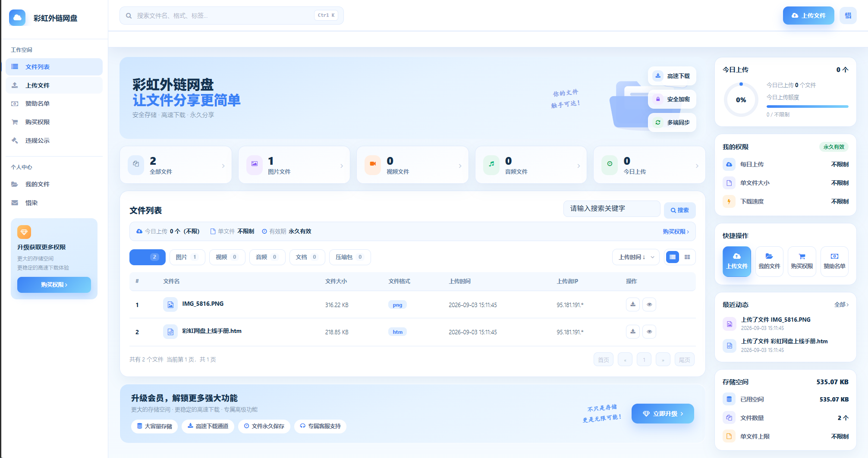Select the 压缩包 filter tab
Image resolution: width=868 pixels, height=458 pixels.
pyautogui.click(x=350, y=257)
